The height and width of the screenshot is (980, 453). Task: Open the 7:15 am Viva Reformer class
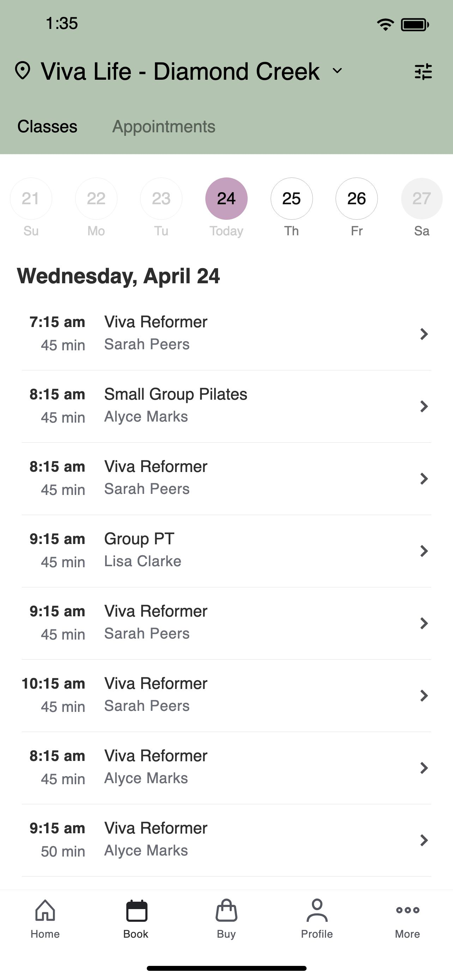226,334
